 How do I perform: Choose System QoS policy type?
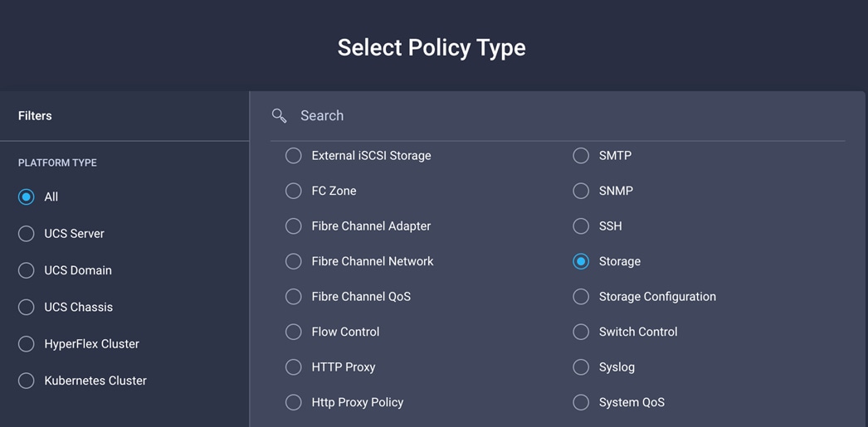coord(581,402)
